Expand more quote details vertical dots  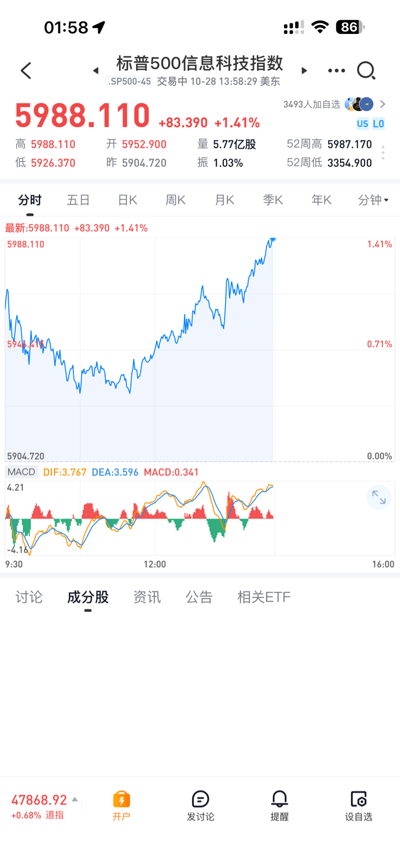[x=383, y=153]
